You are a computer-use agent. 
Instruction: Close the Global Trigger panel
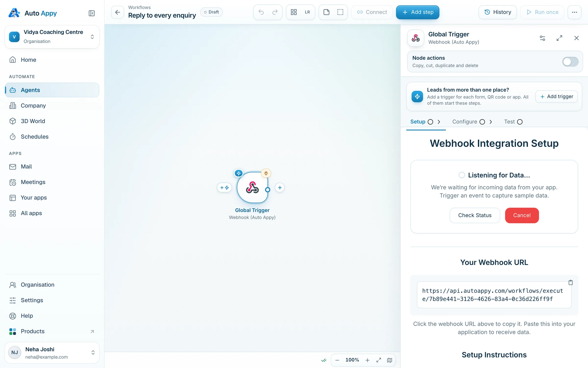[576, 38]
